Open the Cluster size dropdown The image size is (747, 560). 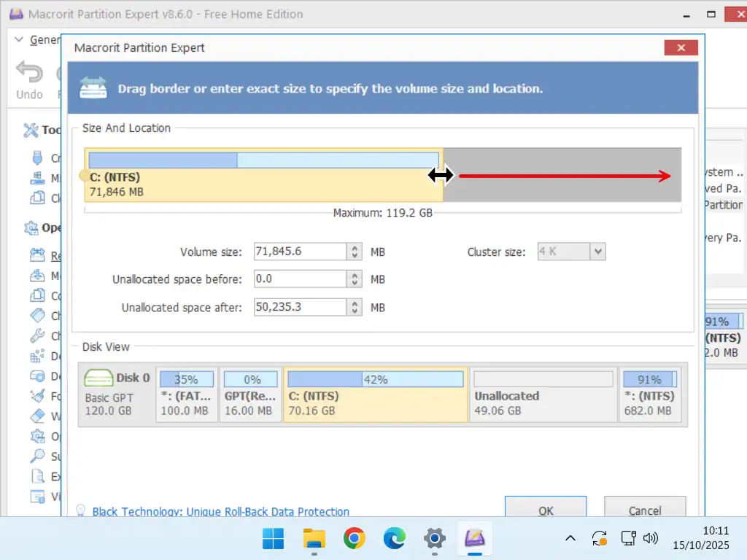[x=597, y=252]
